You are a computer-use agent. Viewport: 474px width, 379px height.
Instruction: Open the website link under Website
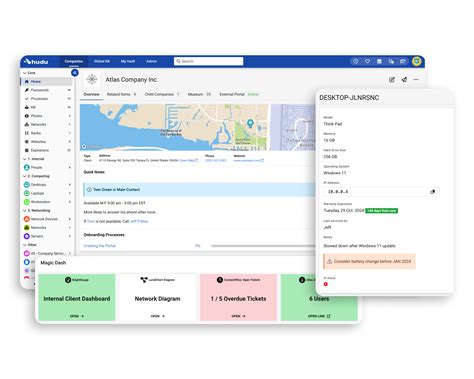pos(249,161)
